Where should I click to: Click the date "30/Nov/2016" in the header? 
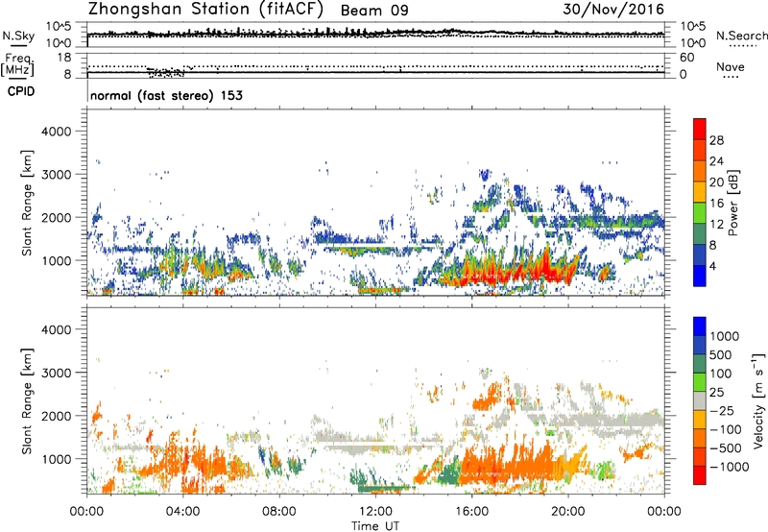[x=613, y=9]
